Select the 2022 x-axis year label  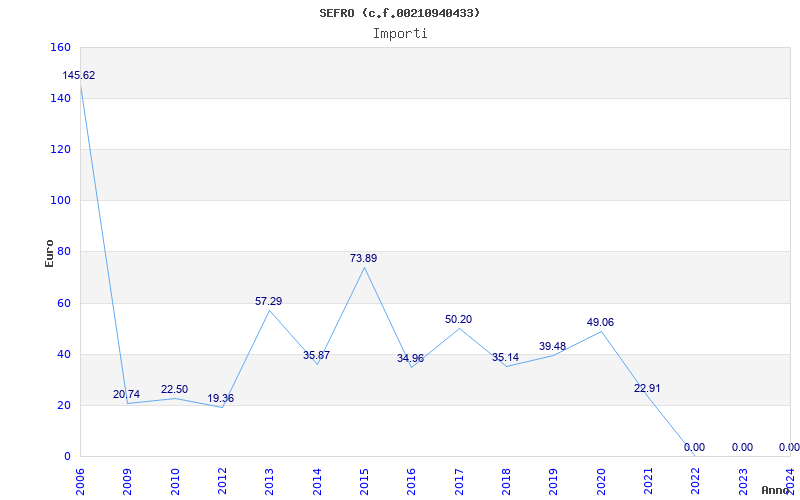(696, 481)
